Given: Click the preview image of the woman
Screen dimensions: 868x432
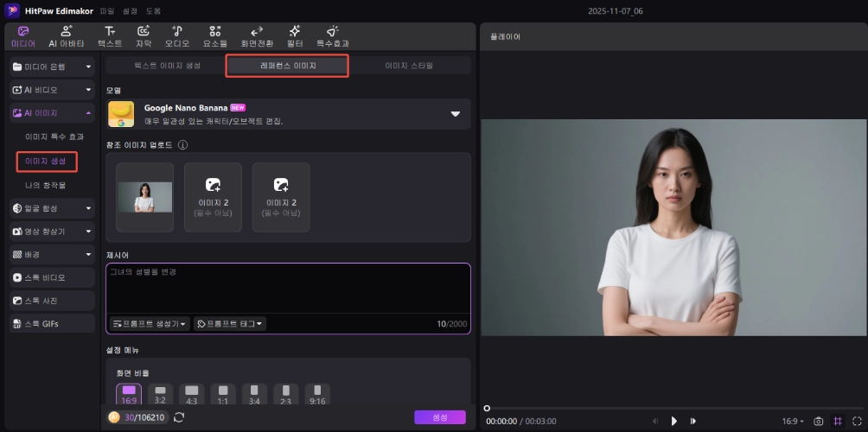Looking at the screenshot, I should pyautogui.click(x=673, y=227).
